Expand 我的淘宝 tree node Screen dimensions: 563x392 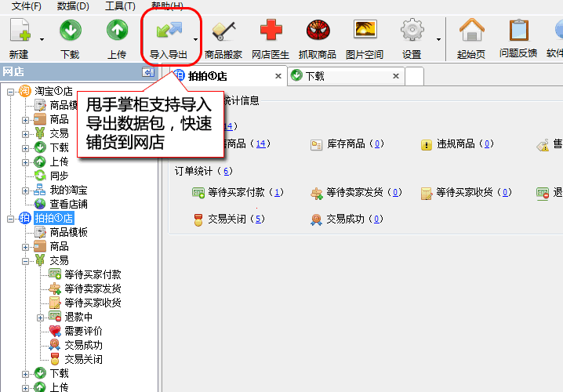tap(25, 191)
